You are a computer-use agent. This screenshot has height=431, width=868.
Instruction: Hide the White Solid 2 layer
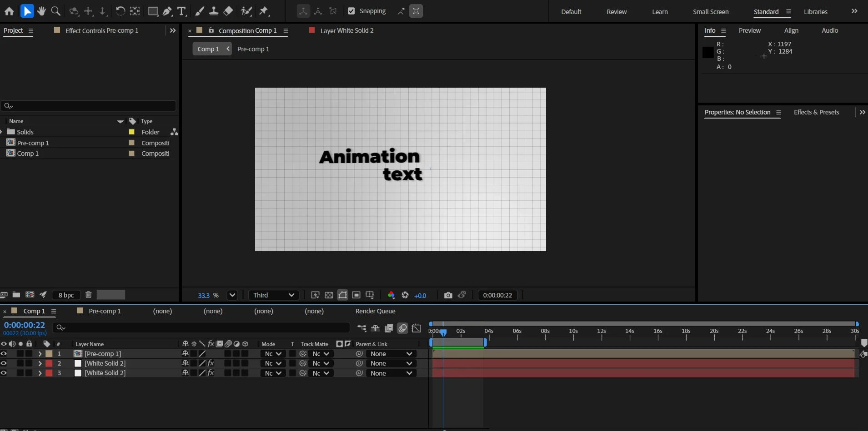(4, 363)
